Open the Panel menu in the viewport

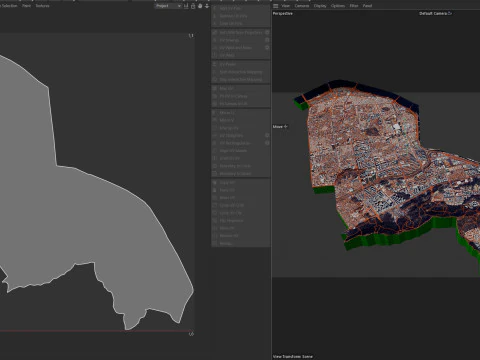367,6
